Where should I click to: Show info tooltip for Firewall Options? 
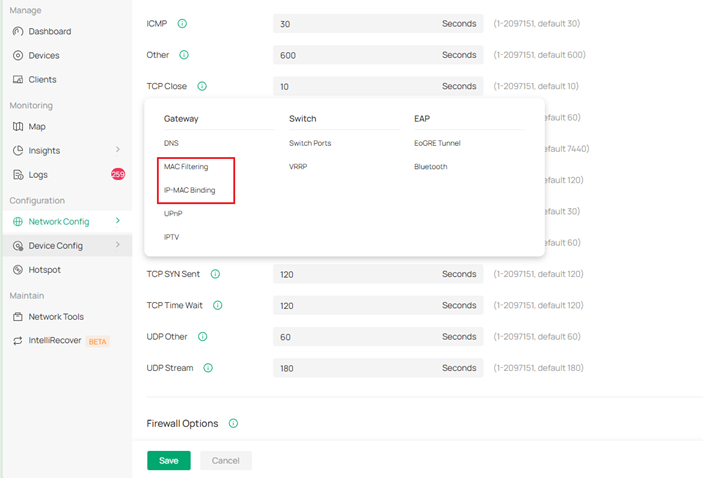pyautogui.click(x=233, y=423)
